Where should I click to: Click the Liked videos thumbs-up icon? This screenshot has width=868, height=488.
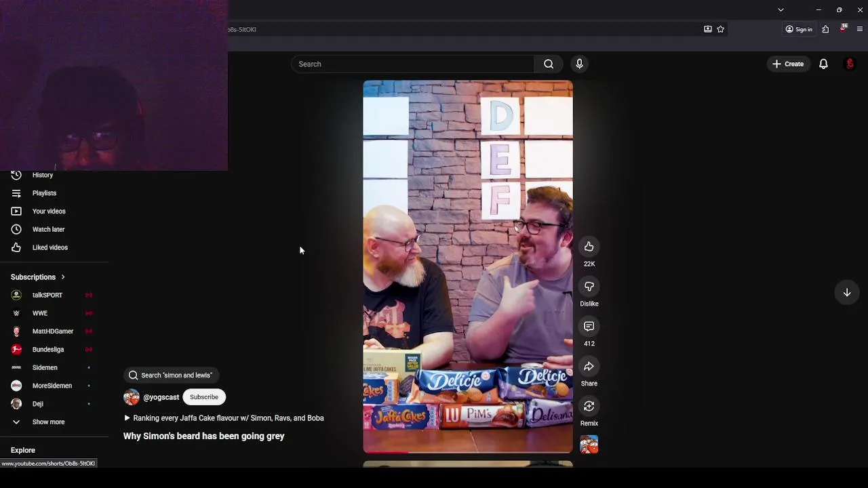pyautogui.click(x=16, y=247)
